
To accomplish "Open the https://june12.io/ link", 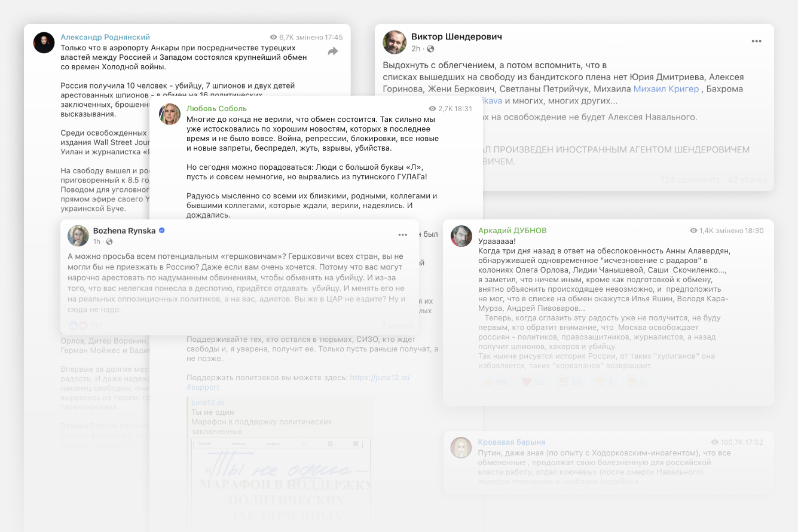I will (380, 378).
